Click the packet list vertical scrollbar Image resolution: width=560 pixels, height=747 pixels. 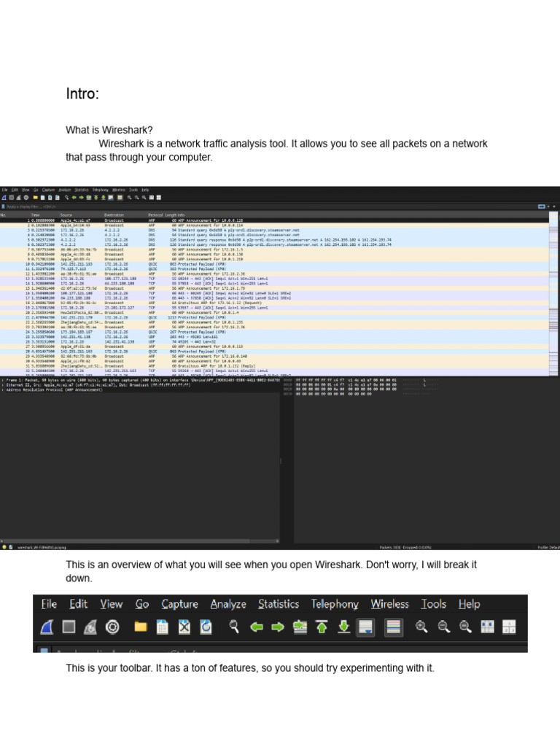coord(553,294)
